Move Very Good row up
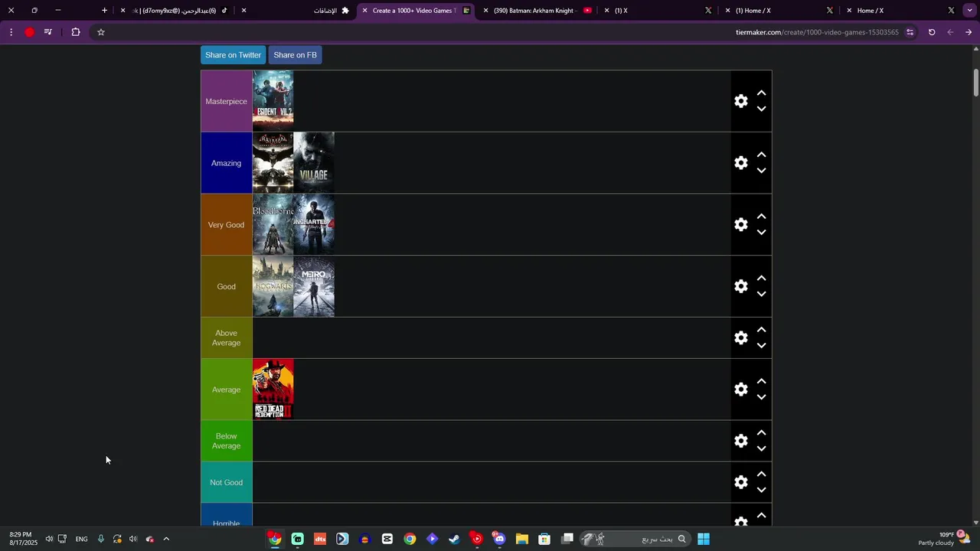The width and height of the screenshot is (980, 551). [x=761, y=217]
